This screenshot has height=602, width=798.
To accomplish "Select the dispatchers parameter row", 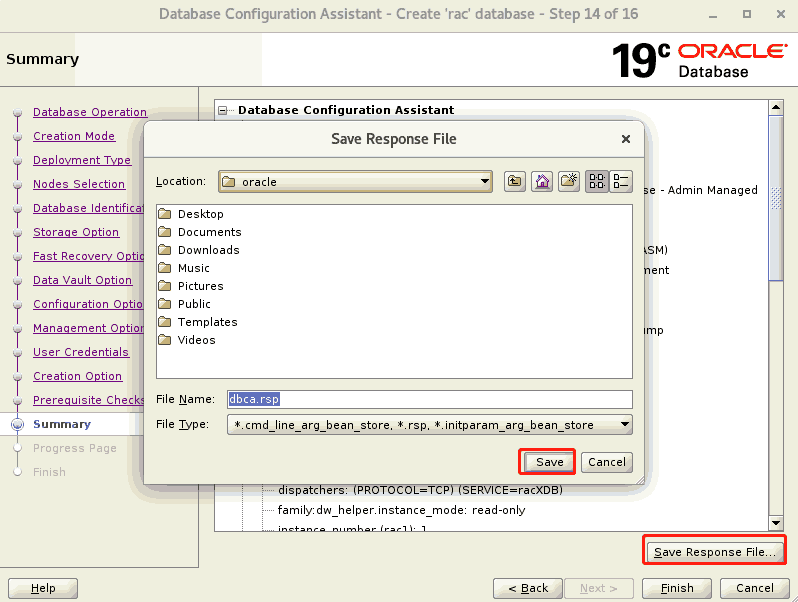I will (x=420, y=490).
